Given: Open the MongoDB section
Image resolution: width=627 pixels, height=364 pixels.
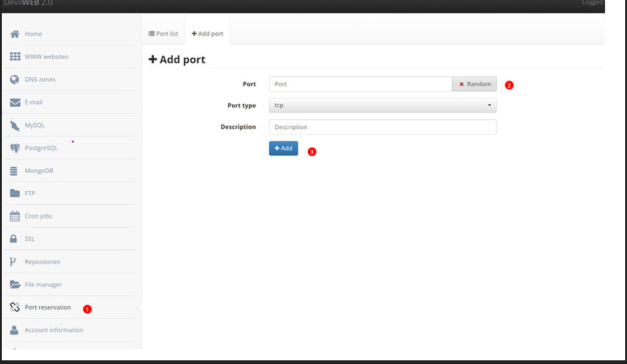Looking at the screenshot, I should [39, 171].
